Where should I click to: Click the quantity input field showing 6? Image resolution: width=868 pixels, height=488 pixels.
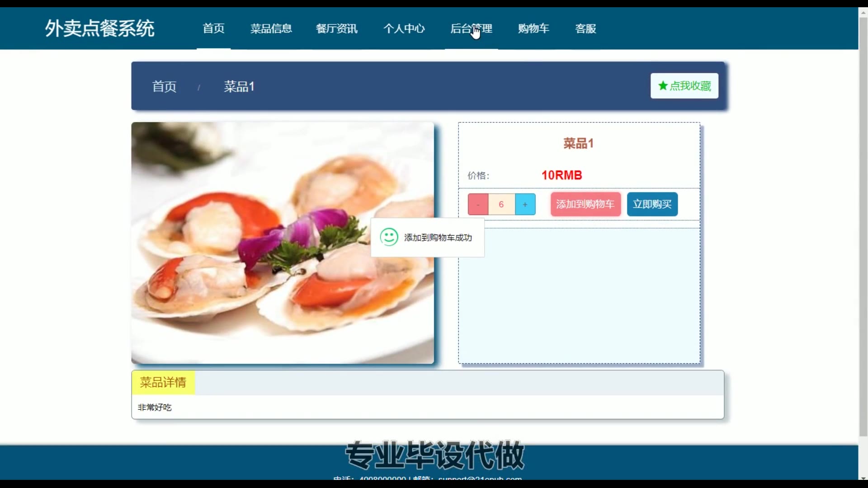point(501,204)
